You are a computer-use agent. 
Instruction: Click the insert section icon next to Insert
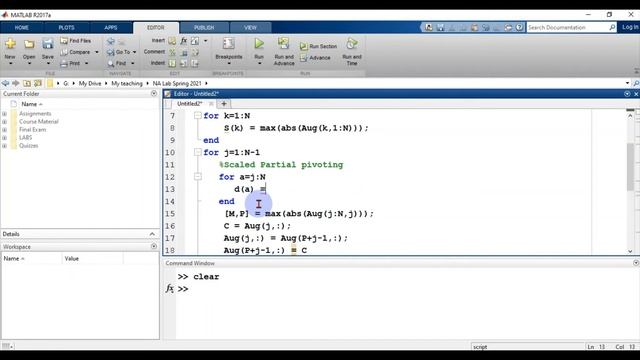click(x=172, y=41)
